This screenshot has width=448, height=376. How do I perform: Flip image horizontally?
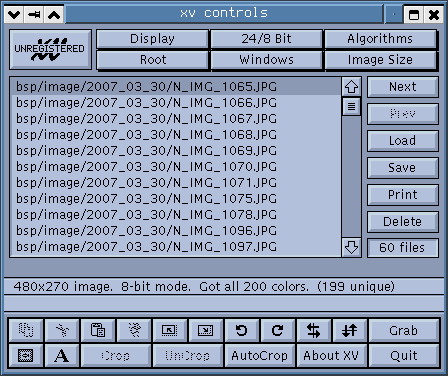[314, 330]
